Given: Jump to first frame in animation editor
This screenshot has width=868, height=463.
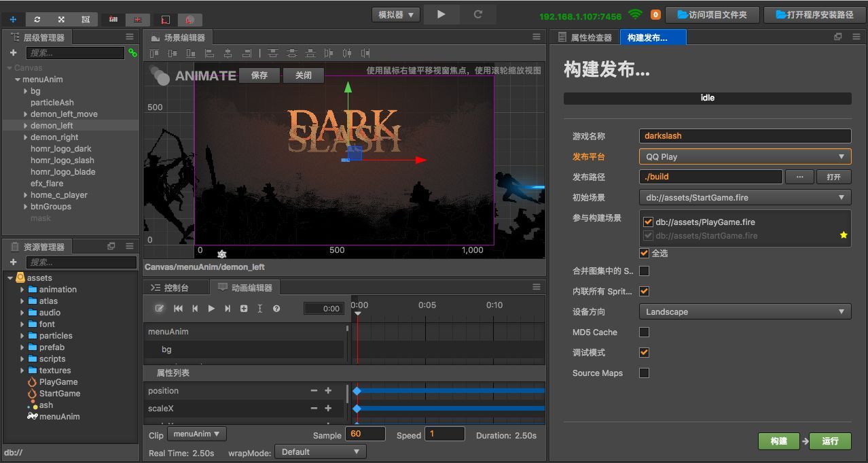Looking at the screenshot, I should (179, 309).
